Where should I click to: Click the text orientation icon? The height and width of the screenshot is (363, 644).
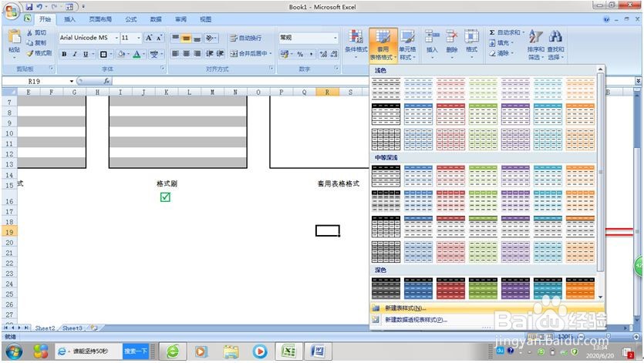click(x=210, y=39)
